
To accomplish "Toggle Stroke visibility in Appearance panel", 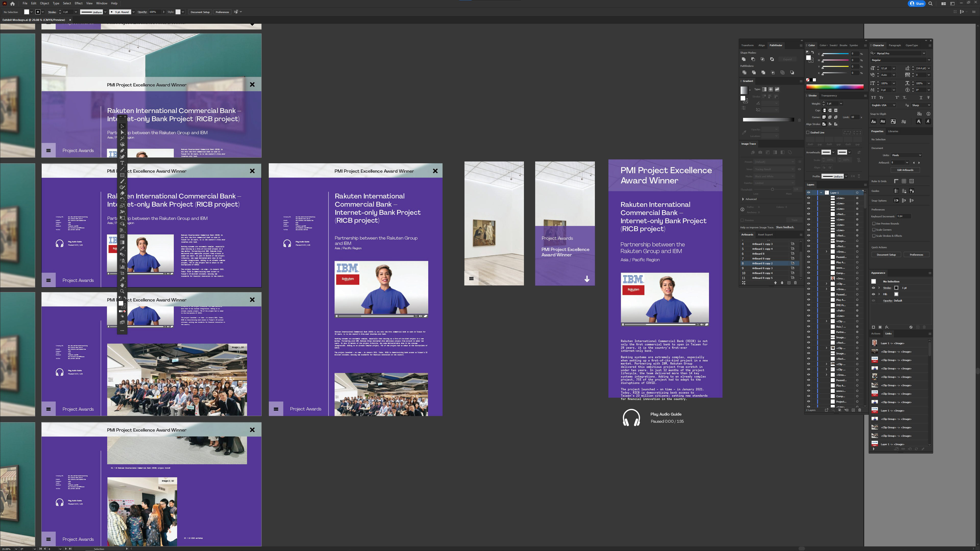I will [x=874, y=288].
